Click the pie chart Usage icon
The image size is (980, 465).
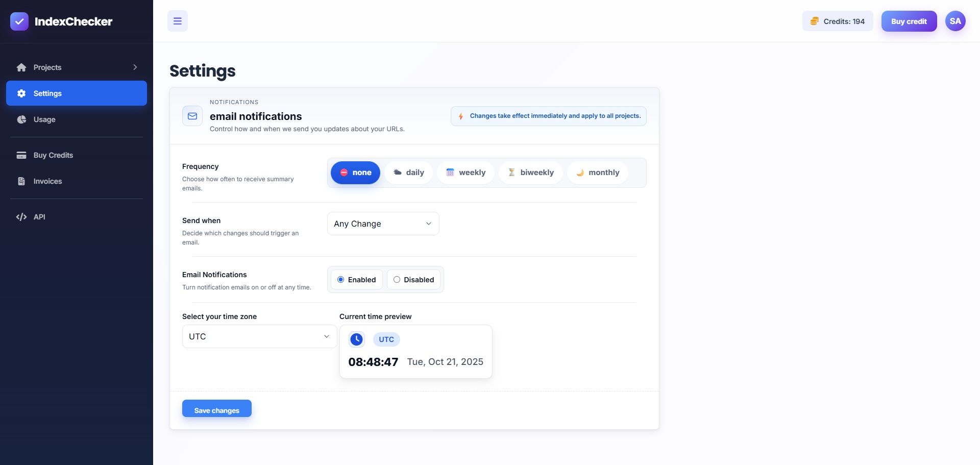21,119
